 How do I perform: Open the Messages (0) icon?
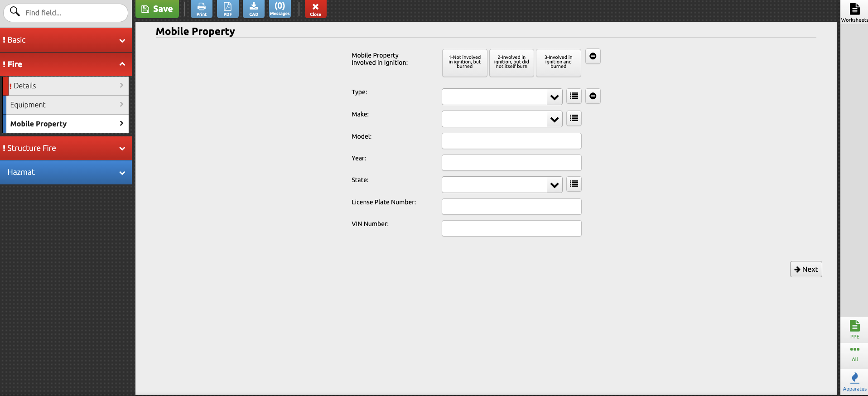click(280, 9)
